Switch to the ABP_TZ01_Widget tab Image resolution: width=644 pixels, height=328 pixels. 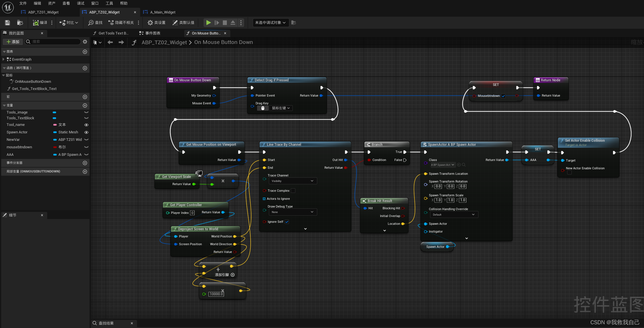point(43,12)
